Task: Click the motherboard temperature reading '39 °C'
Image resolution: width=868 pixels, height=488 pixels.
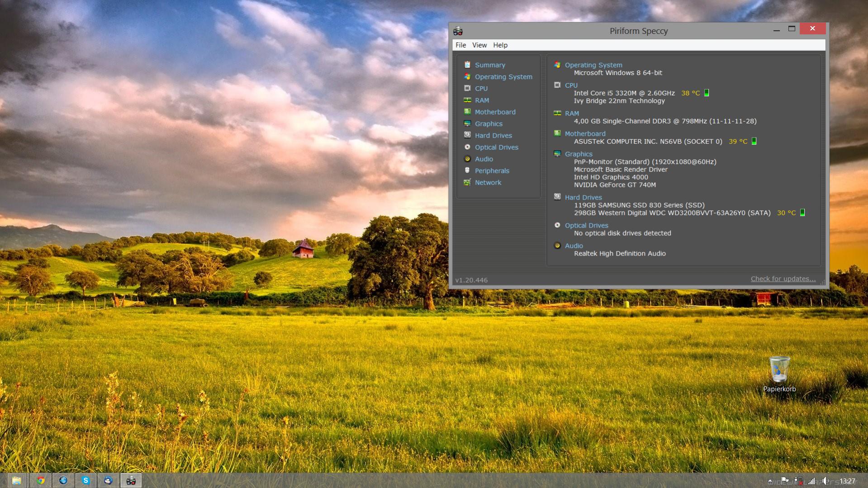Action: (738, 142)
